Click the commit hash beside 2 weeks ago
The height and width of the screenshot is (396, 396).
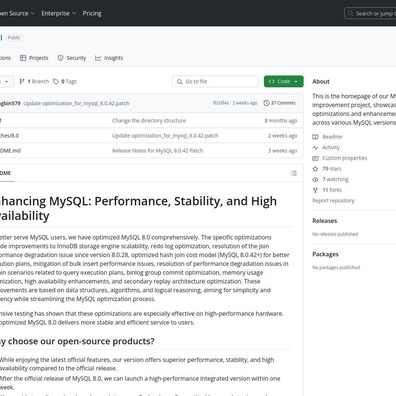tap(221, 103)
